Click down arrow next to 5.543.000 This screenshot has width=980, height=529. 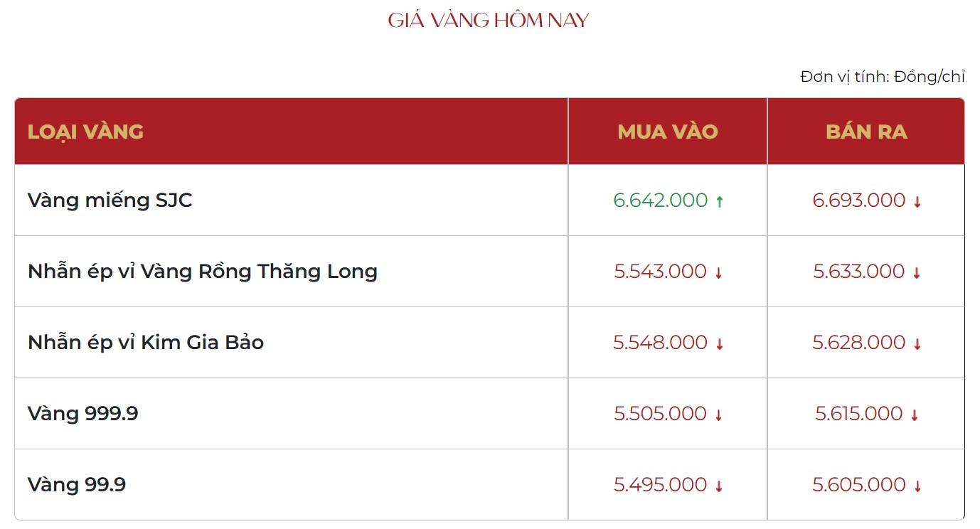click(718, 273)
